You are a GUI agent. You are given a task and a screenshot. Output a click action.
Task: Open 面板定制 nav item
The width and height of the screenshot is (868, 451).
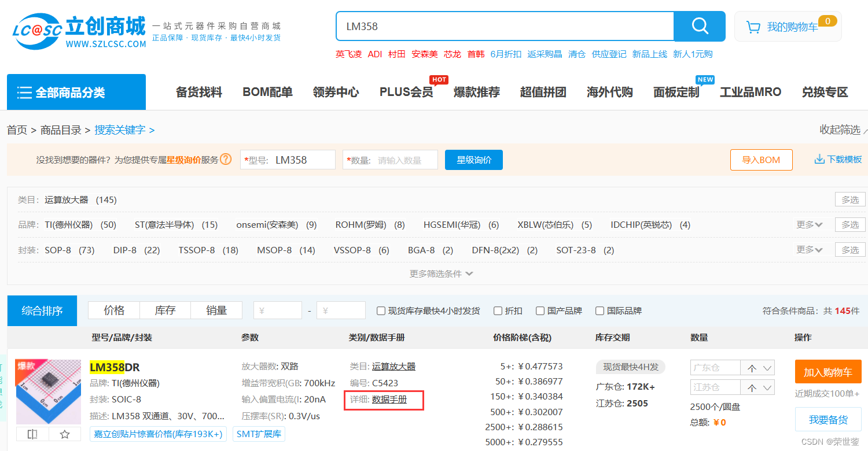676,93
